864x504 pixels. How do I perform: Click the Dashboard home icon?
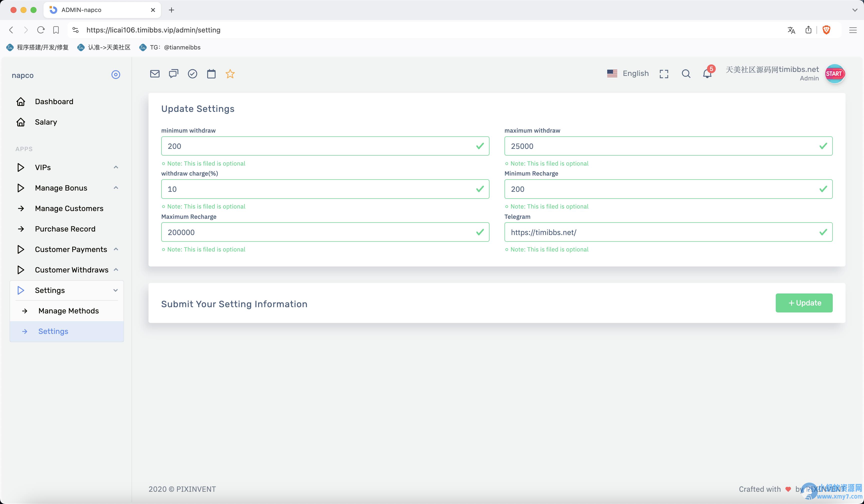(x=20, y=101)
